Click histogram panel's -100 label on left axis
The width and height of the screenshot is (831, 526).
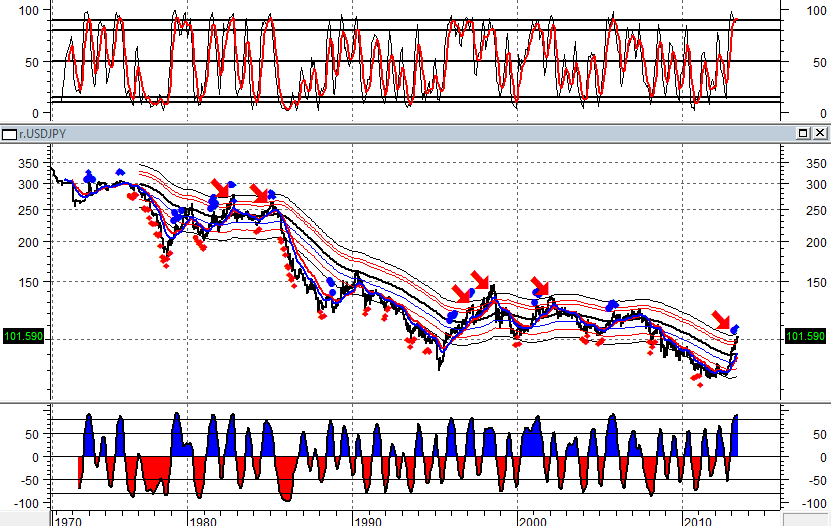[24, 504]
